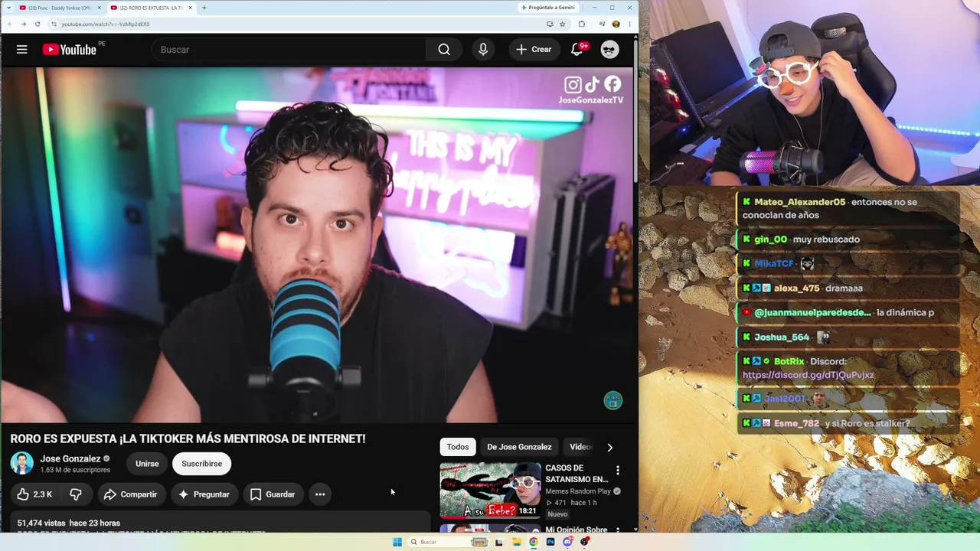Like the video with thumbs up
This screenshot has height=551, width=980.
pos(34,494)
